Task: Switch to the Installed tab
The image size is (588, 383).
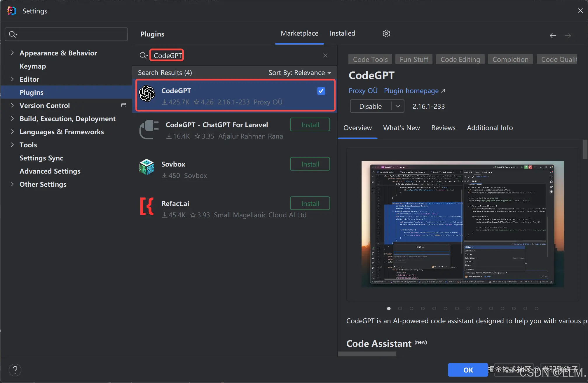Action: point(342,33)
